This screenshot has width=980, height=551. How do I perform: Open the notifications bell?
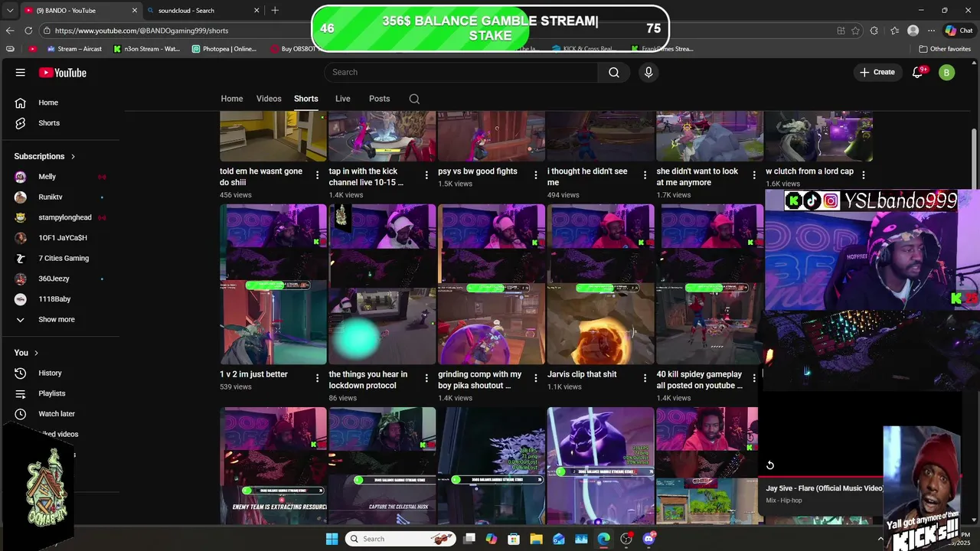(x=917, y=73)
